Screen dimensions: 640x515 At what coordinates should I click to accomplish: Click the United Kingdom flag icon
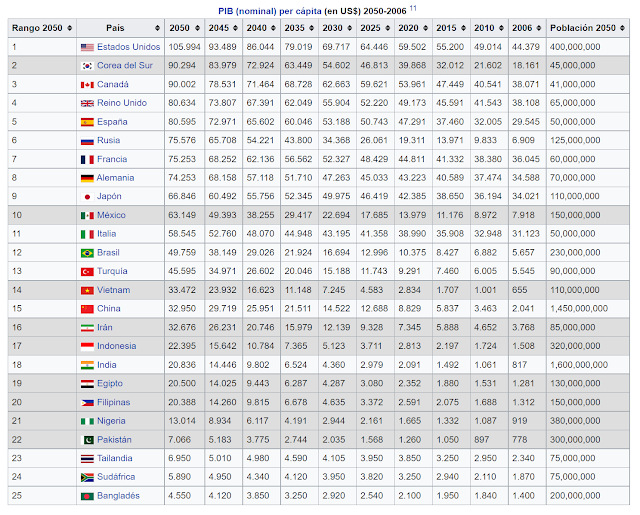tap(87, 103)
